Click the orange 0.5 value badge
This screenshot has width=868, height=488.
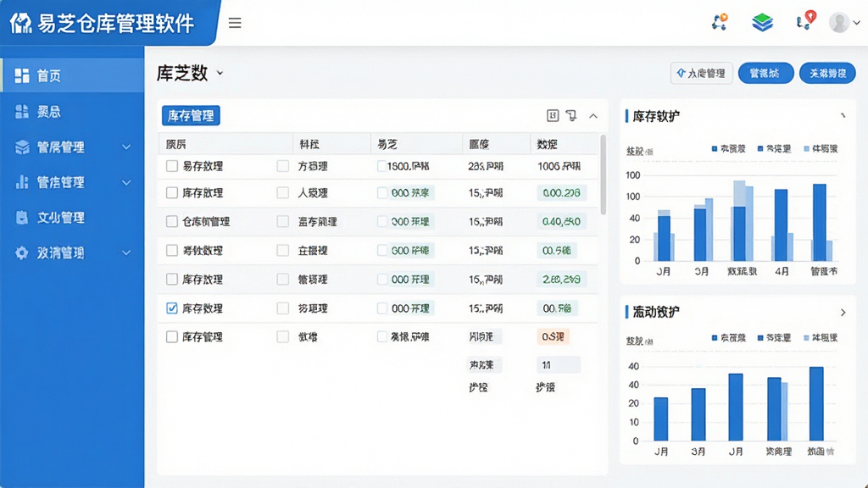point(553,336)
